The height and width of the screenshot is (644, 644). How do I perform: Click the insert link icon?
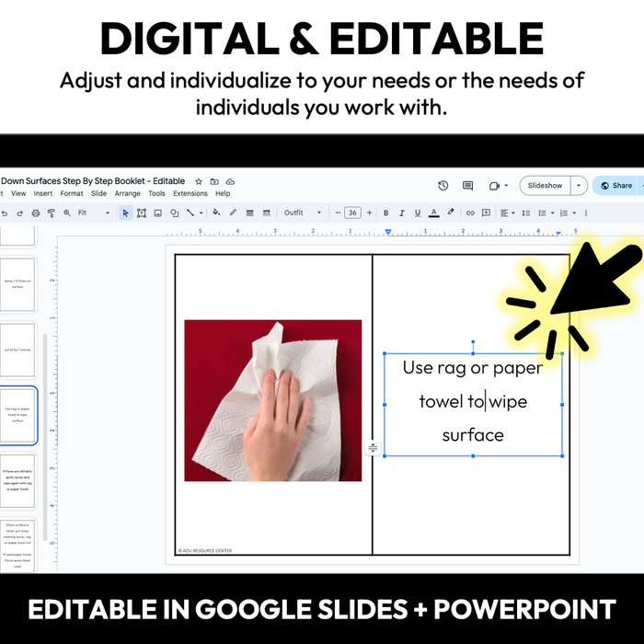tap(470, 213)
